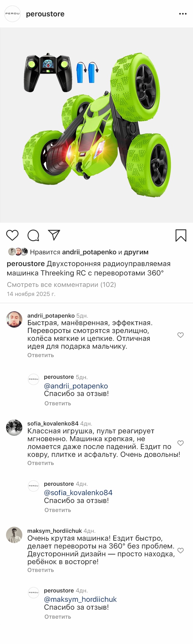
Task: Reply to sofia_kovalenko84's comment
Action: 41,463
